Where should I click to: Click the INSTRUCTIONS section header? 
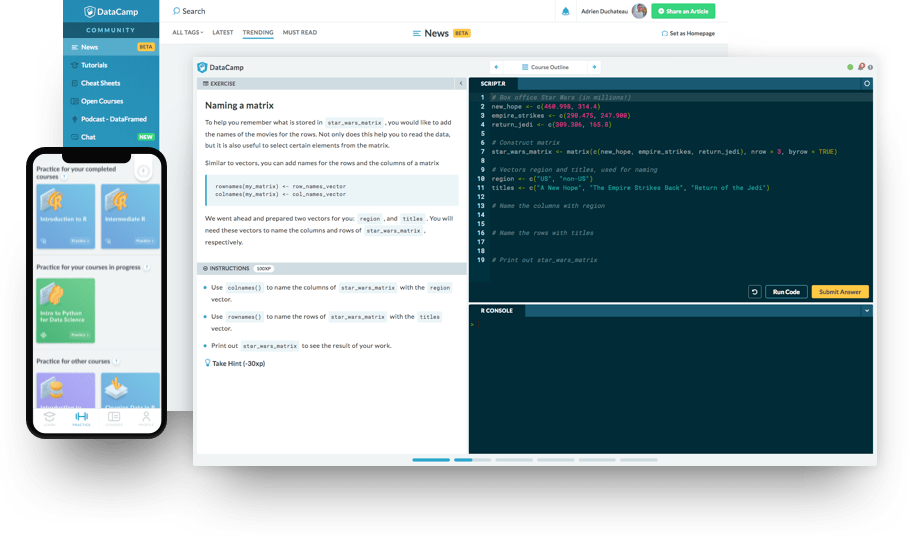[x=332, y=268]
